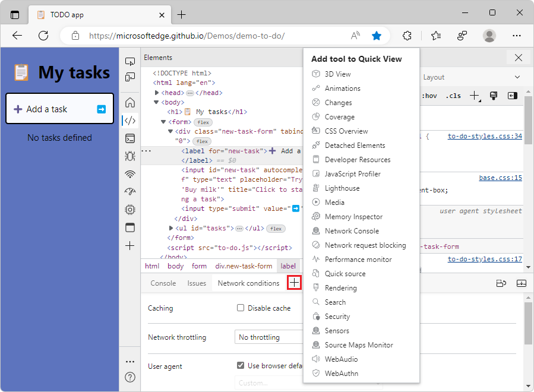Add a new style rule with plus icon
534x392 pixels.
[473, 95]
